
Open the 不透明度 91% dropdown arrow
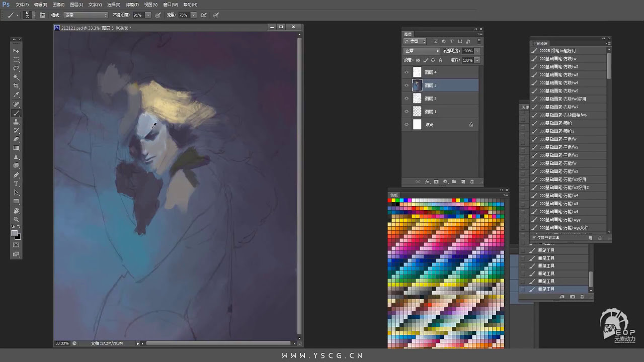click(x=148, y=15)
